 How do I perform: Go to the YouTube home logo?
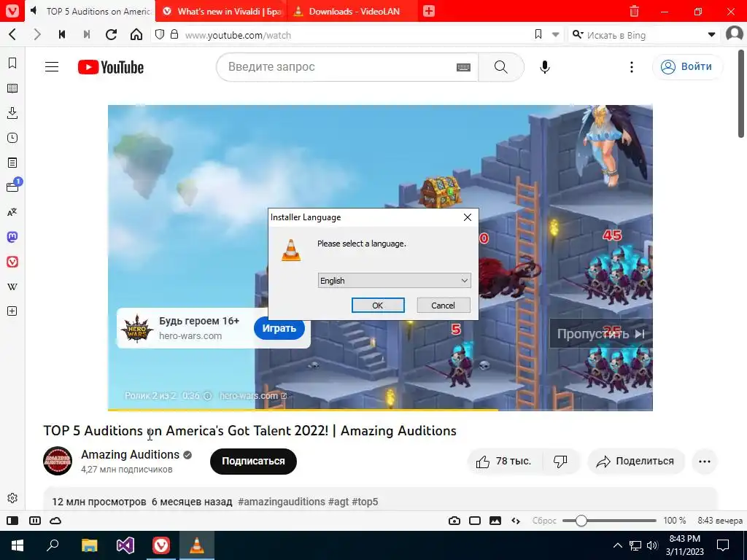point(111,67)
